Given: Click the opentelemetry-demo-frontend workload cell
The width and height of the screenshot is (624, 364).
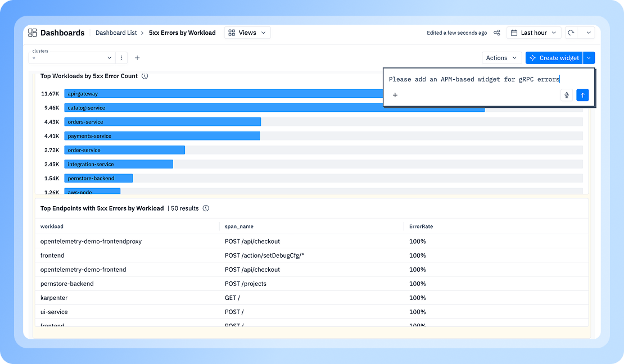Looking at the screenshot, I should click(x=83, y=270).
